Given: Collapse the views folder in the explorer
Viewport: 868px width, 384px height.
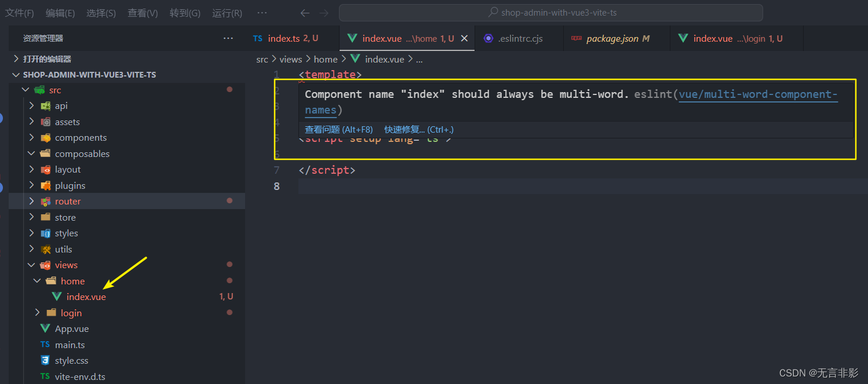Looking at the screenshot, I should (32, 265).
